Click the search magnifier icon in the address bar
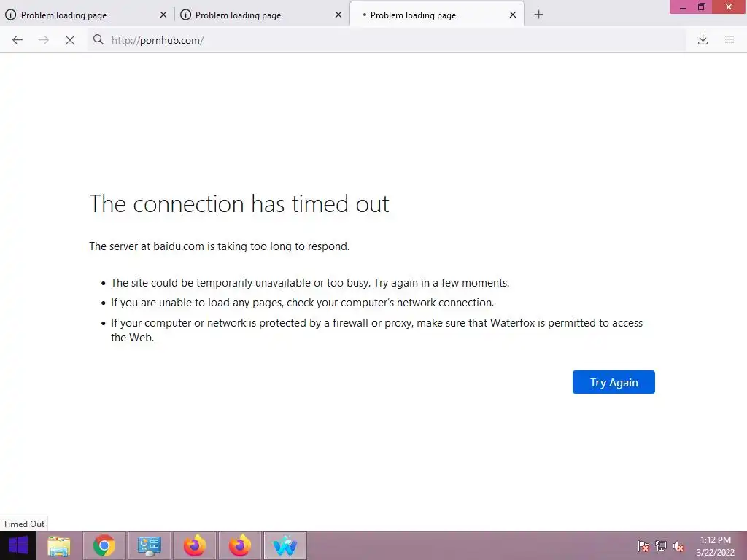The width and height of the screenshot is (747, 560). (98, 39)
